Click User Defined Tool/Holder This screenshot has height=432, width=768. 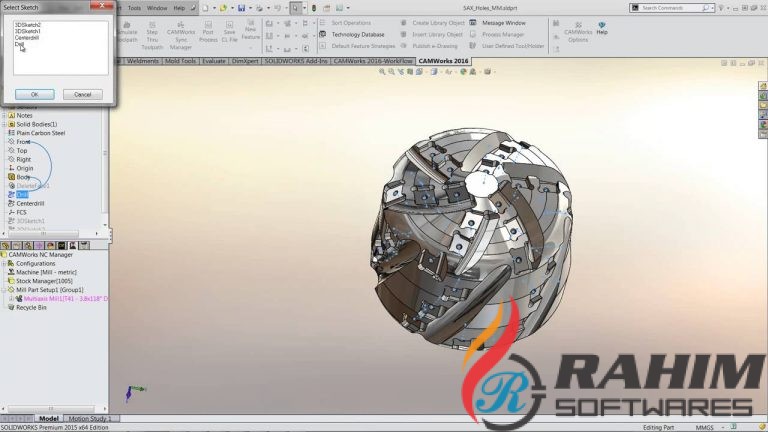point(507,46)
